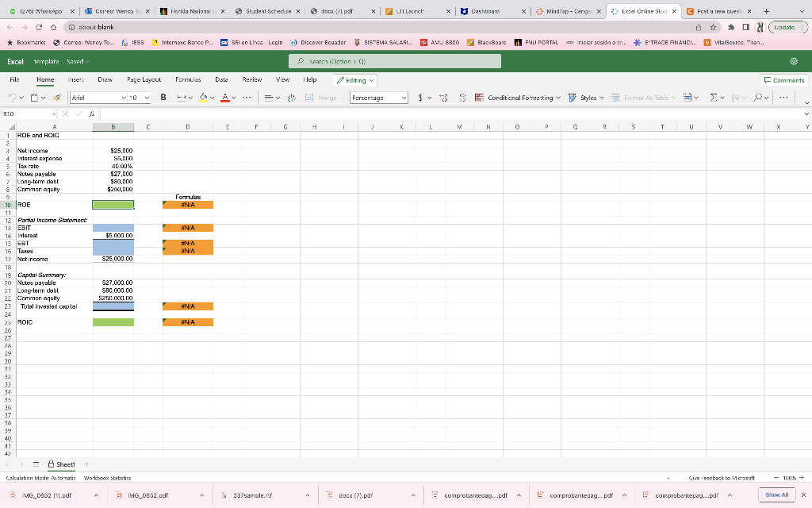Switch to the Insert tab
Screen dimensions: 812x508
click(x=75, y=79)
